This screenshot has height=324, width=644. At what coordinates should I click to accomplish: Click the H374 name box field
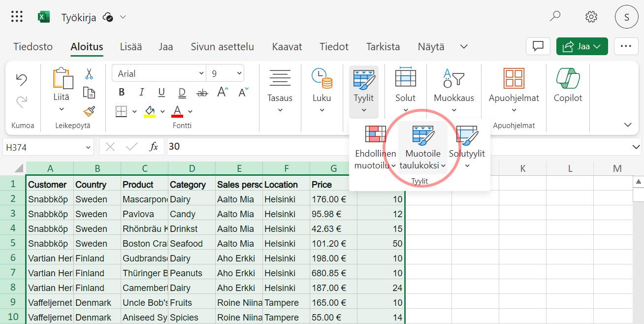pos(43,147)
